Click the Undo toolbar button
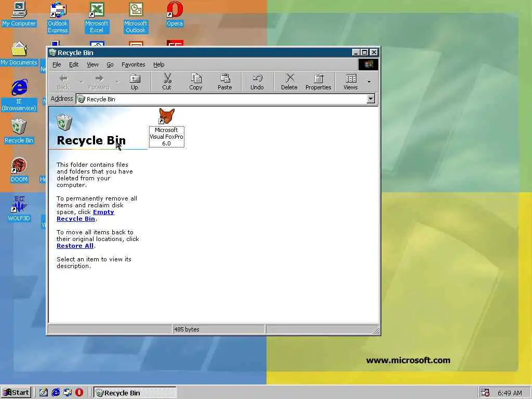 tap(257, 82)
